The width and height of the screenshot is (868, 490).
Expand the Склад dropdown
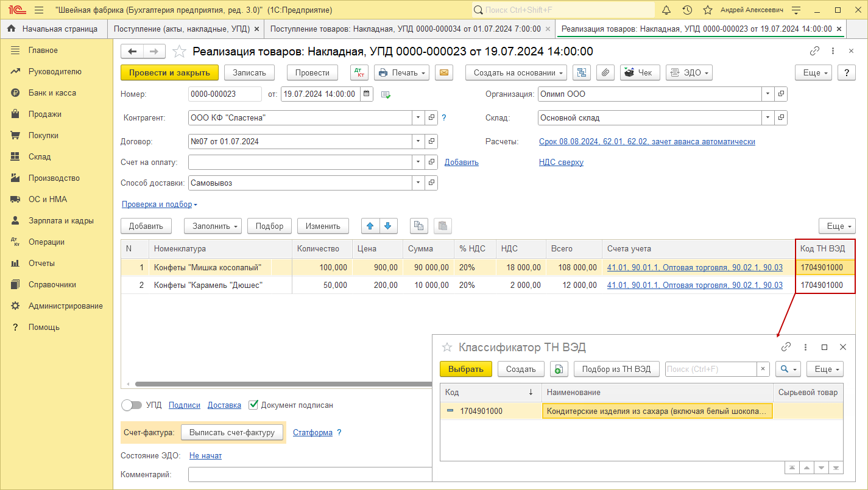pos(767,117)
